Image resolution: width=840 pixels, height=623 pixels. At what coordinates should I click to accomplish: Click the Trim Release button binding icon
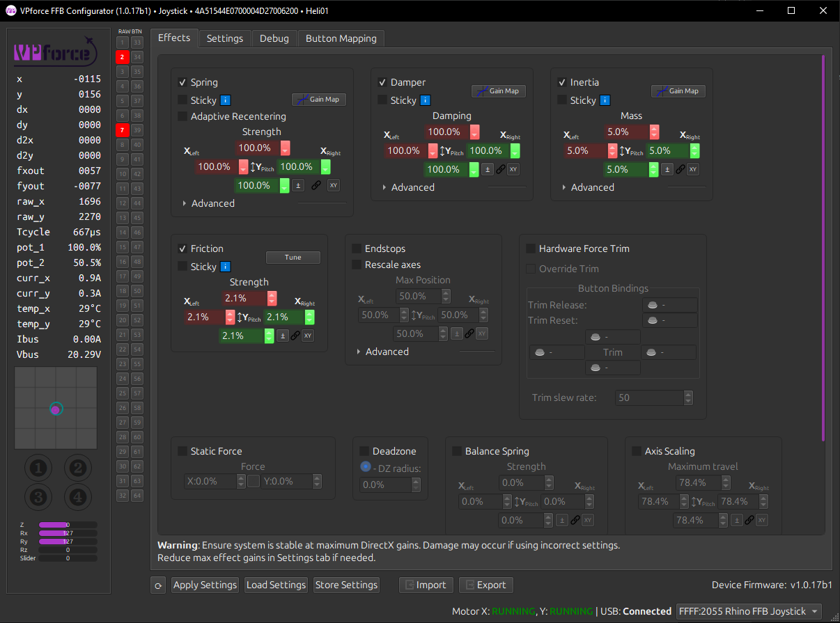653,305
